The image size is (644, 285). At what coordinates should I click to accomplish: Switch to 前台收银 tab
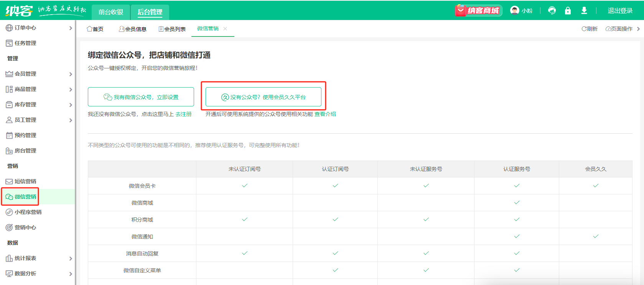[111, 12]
